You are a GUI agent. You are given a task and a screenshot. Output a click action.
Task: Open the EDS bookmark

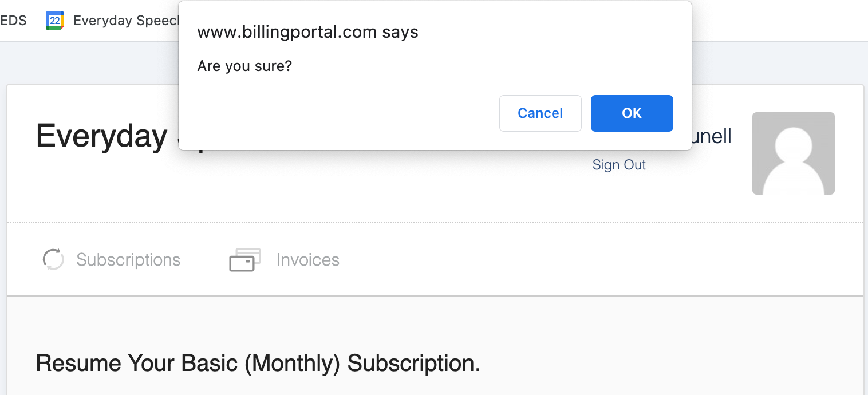pos(14,21)
